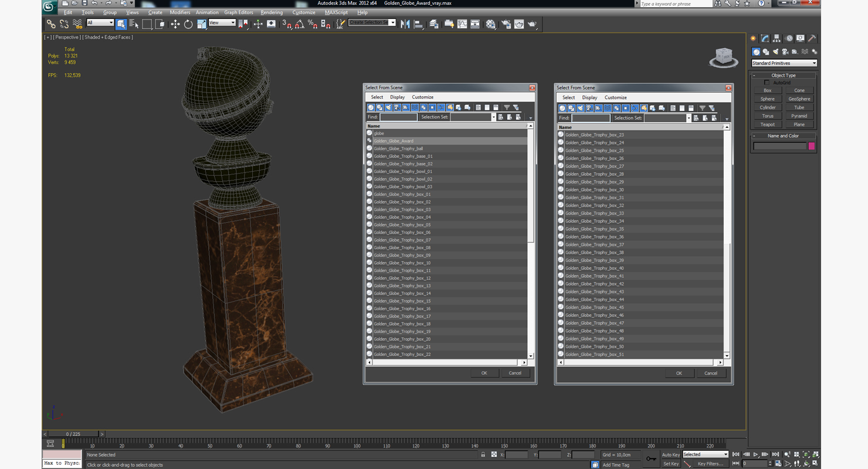Open Customize menu in right Select From Scene
The height and width of the screenshot is (469, 868).
point(616,97)
